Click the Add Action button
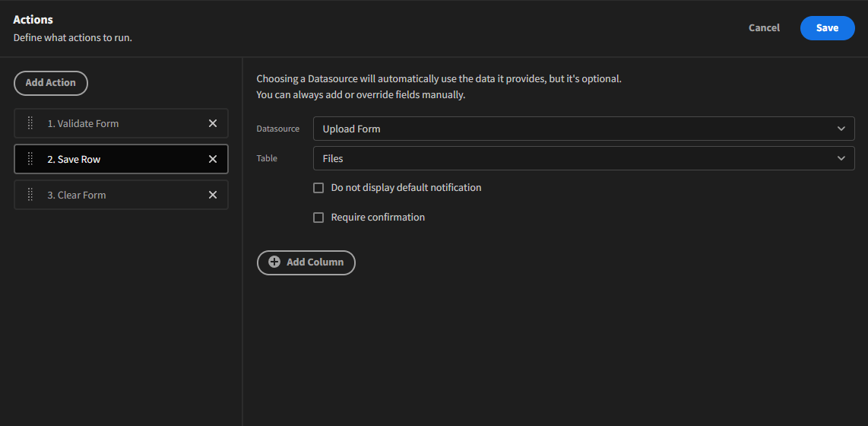The image size is (868, 426). (51, 83)
